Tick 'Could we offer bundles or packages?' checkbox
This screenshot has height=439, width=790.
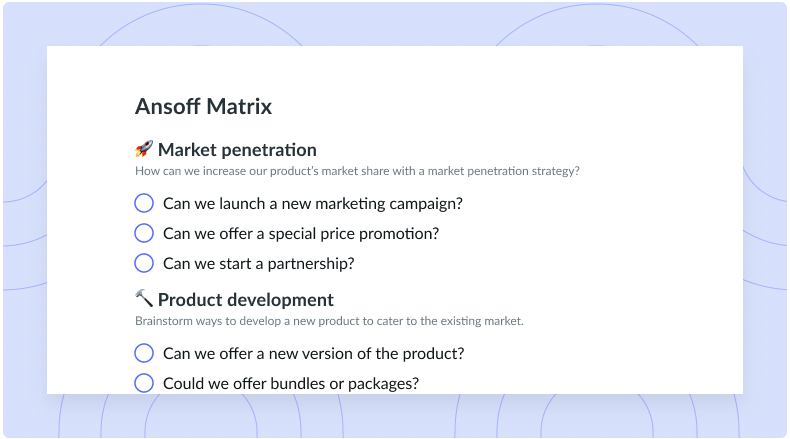point(144,383)
